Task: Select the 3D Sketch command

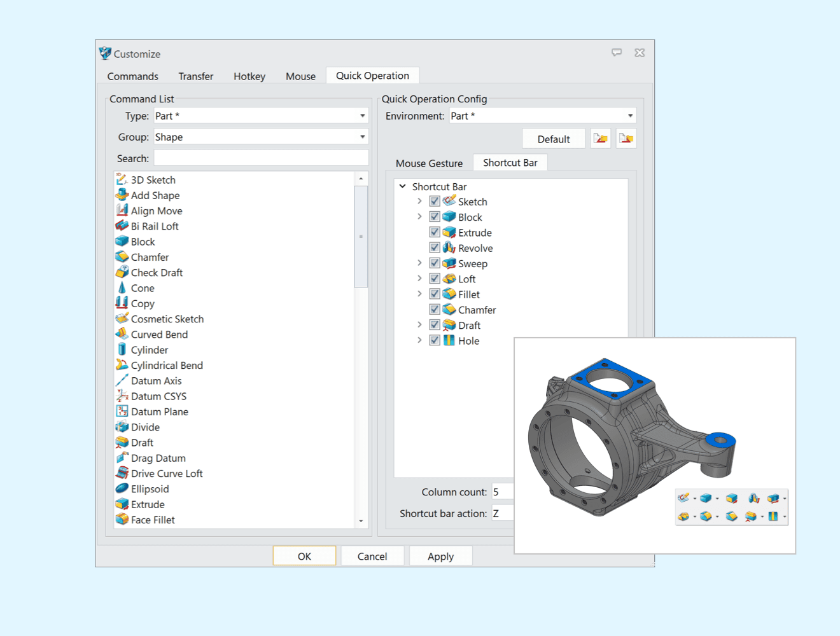Action: pyautogui.click(x=153, y=179)
